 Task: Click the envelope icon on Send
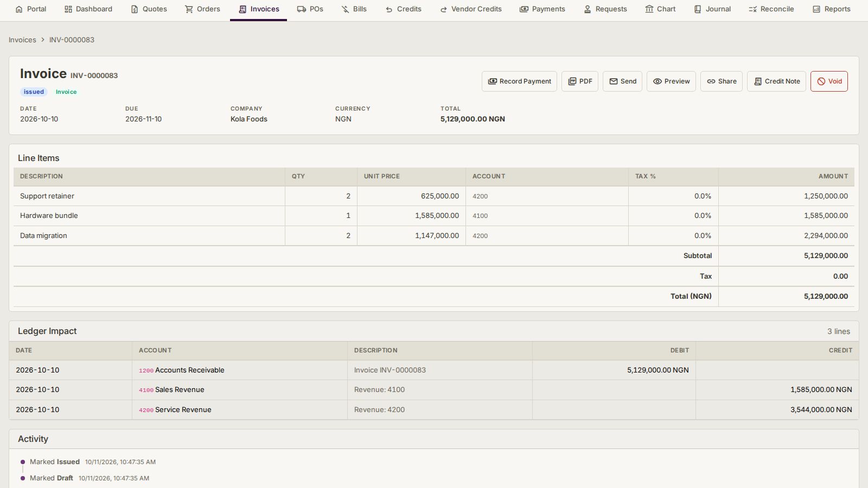(x=614, y=81)
